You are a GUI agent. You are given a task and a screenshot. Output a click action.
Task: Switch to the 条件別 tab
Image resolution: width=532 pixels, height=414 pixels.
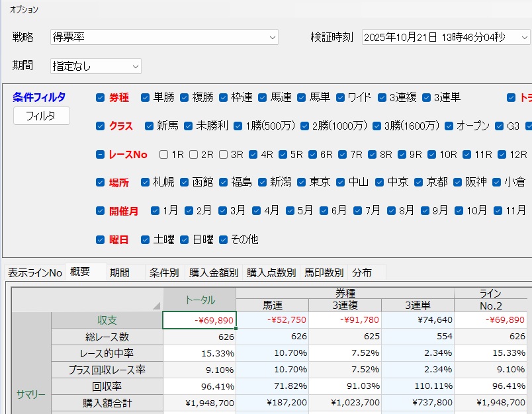163,272
